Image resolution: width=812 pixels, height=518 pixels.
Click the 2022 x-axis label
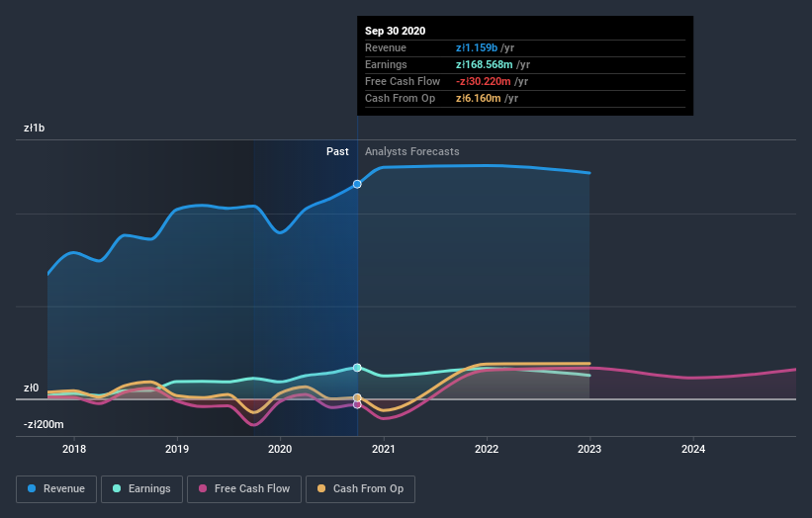click(487, 449)
